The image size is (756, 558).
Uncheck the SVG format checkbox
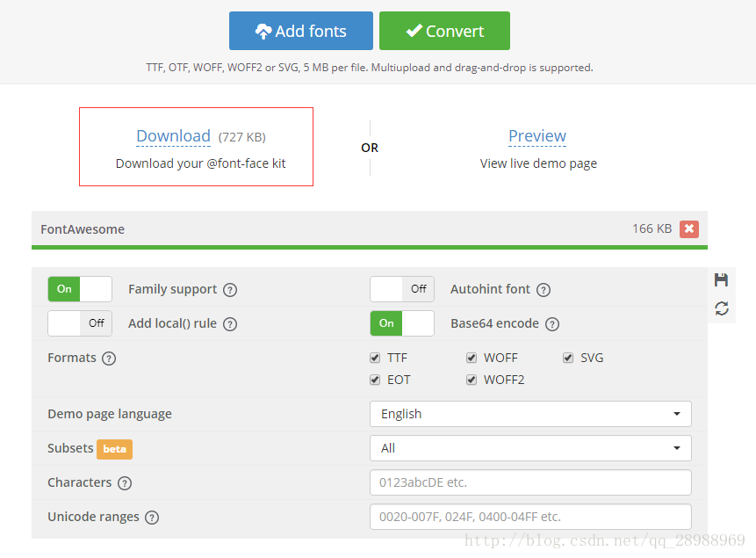[568, 358]
